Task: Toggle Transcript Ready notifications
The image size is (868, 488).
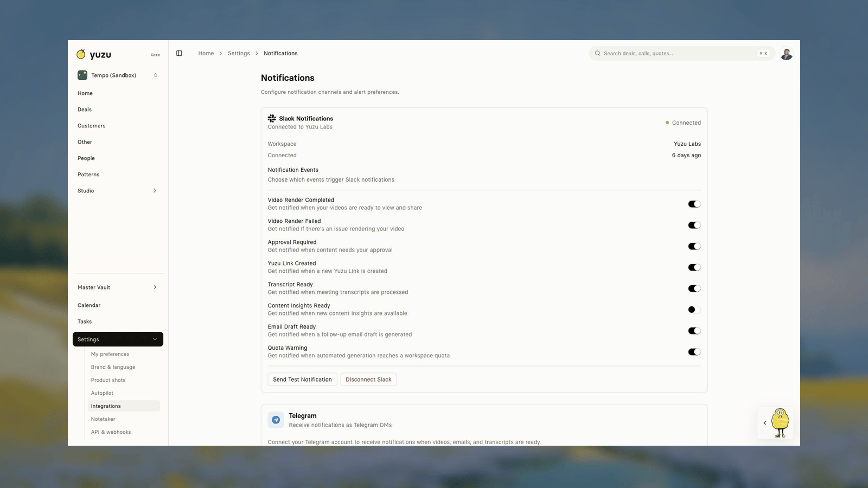Action: 694,288
